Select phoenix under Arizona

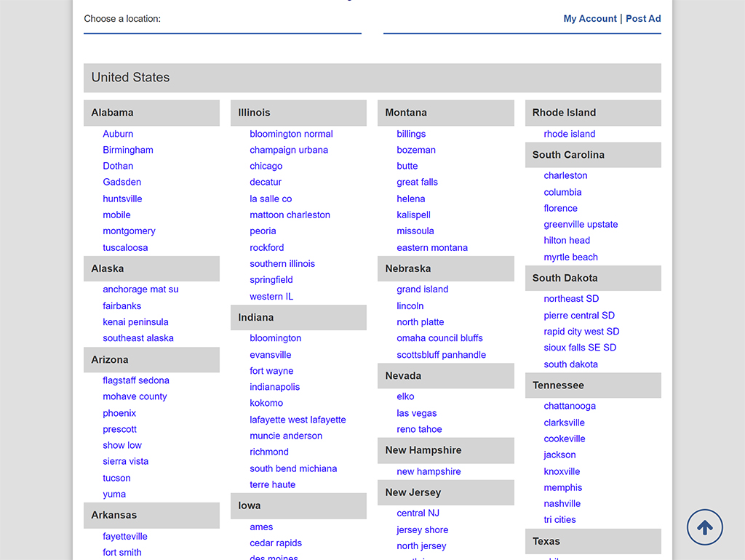coord(119,413)
